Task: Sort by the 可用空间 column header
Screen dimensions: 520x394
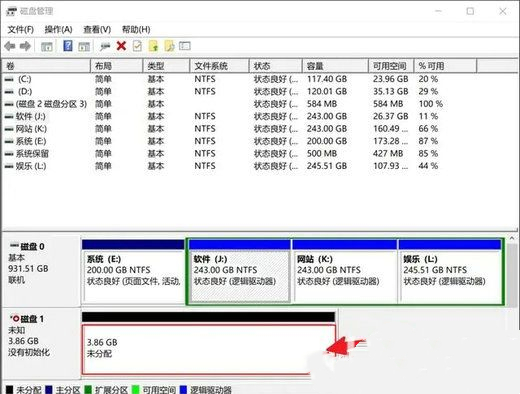Action: click(x=391, y=66)
